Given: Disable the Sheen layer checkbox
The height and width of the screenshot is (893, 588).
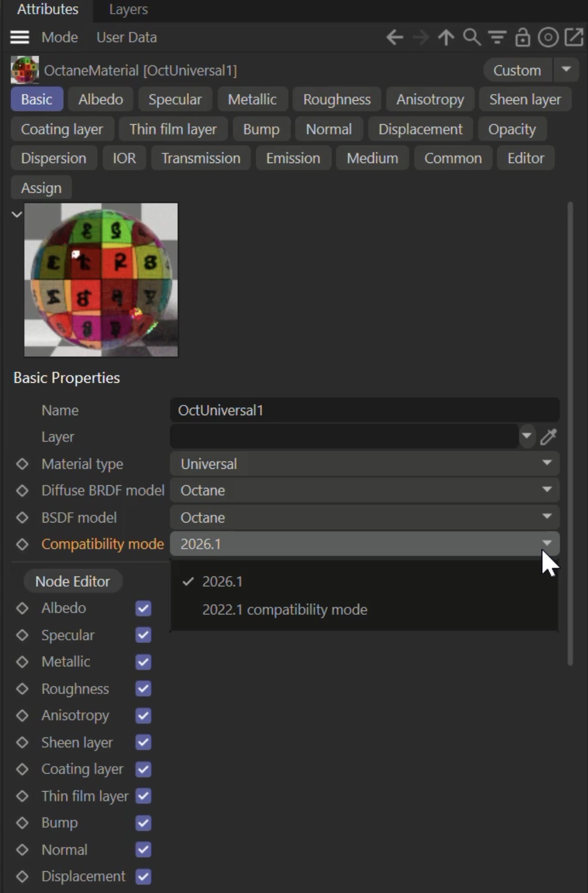Looking at the screenshot, I should 143,742.
